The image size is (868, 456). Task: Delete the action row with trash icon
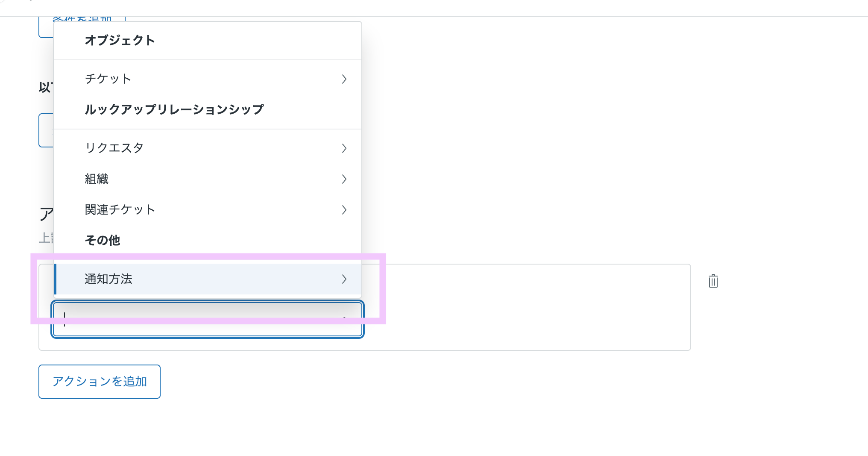tap(713, 281)
